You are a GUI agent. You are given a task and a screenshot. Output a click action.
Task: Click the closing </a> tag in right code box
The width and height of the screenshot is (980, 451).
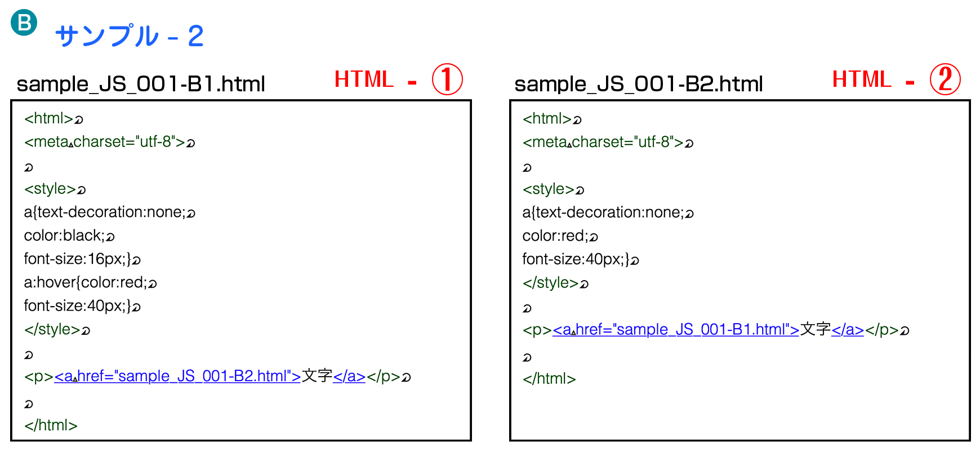[x=848, y=329]
